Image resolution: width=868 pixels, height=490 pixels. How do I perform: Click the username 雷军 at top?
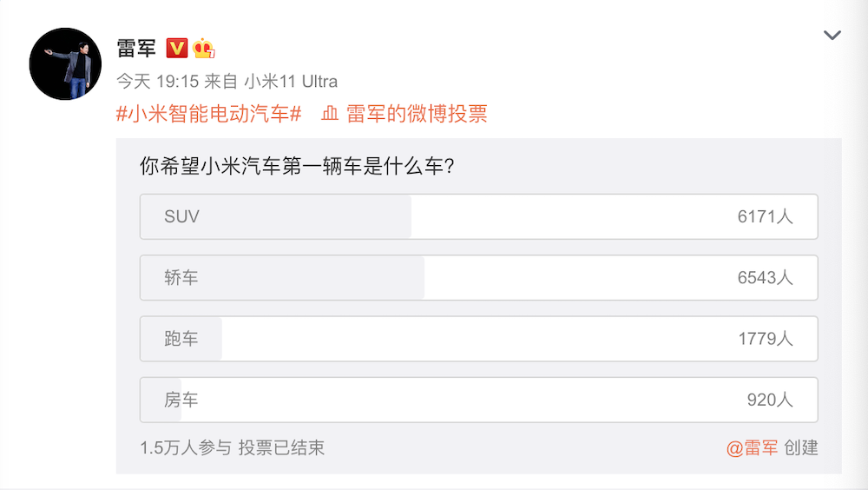pyautogui.click(x=136, y=48)
